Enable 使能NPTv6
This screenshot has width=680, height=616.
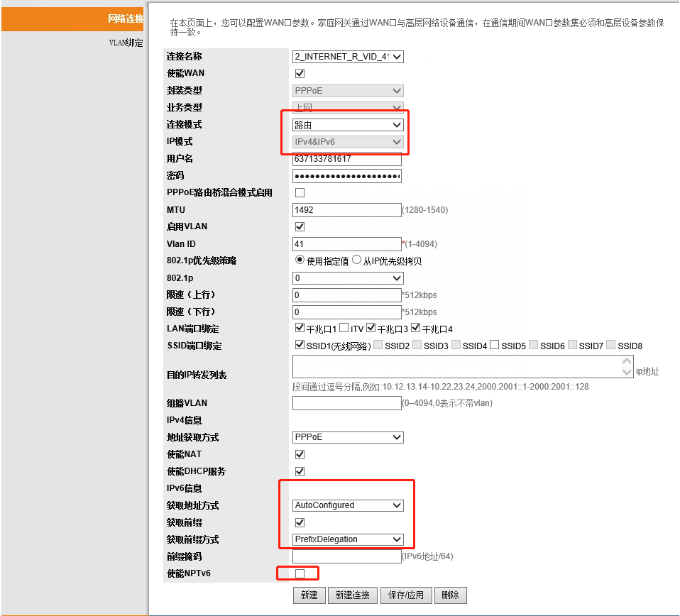point(300,573)
